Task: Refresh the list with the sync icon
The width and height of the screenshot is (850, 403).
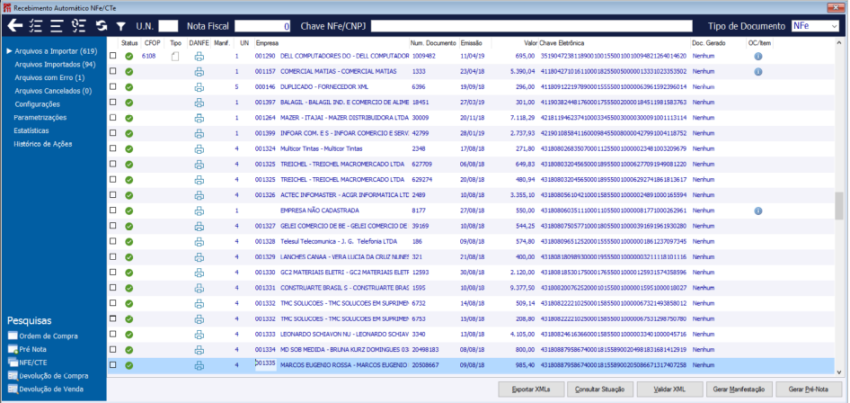Action: click(x=101, y=25)
